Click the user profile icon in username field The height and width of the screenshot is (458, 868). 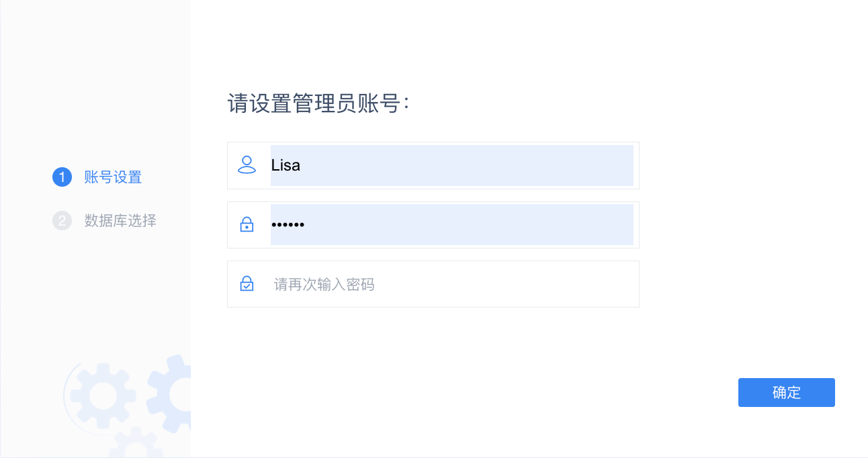coord(247,165)
